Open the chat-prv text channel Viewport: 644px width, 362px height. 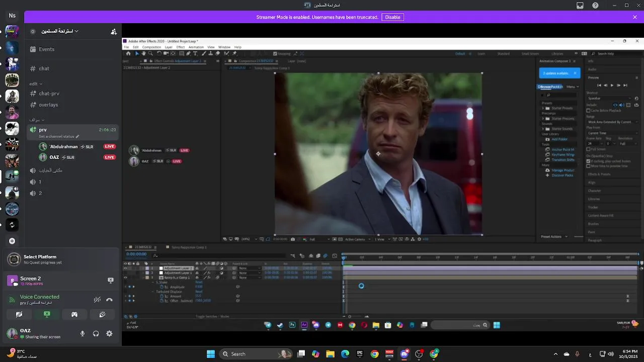tap(73, 94)
